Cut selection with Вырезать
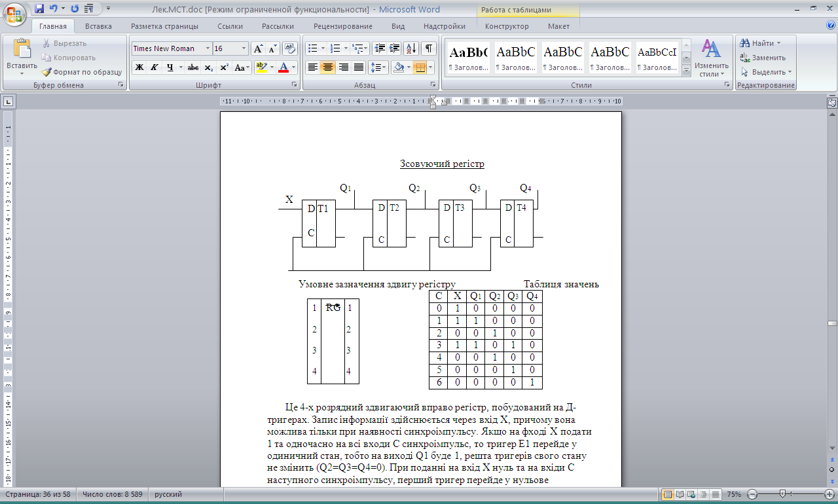The width and height of the screenshot is (838, 504). tap(64, 43)
